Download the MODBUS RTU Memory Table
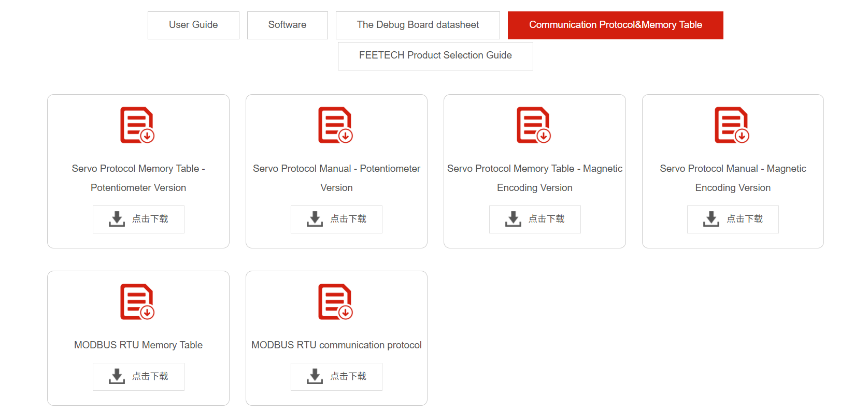868x412 pixels. (138, 377)
